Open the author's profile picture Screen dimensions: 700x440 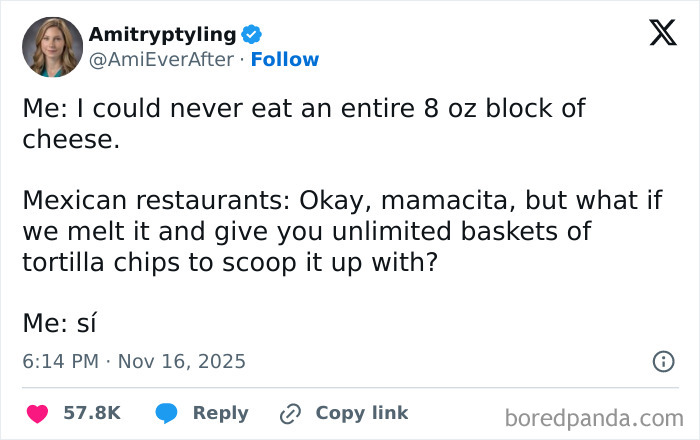[52, 47]
